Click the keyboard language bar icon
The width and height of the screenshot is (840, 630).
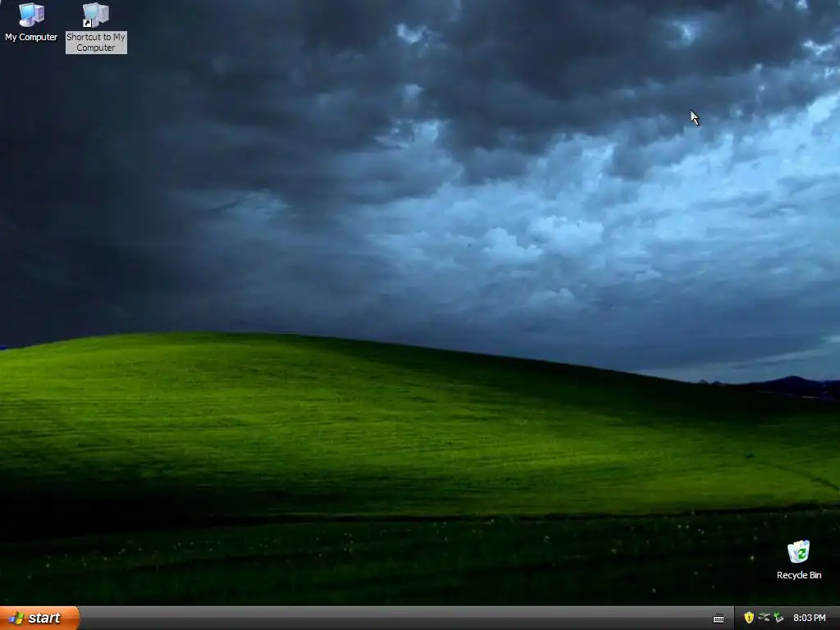pyautogui.click(x=719, y=619)
